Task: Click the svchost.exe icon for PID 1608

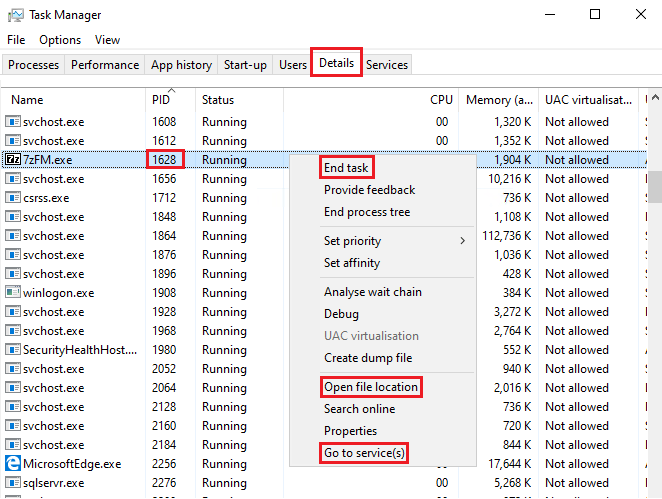Action: click(x=13, y=122)
